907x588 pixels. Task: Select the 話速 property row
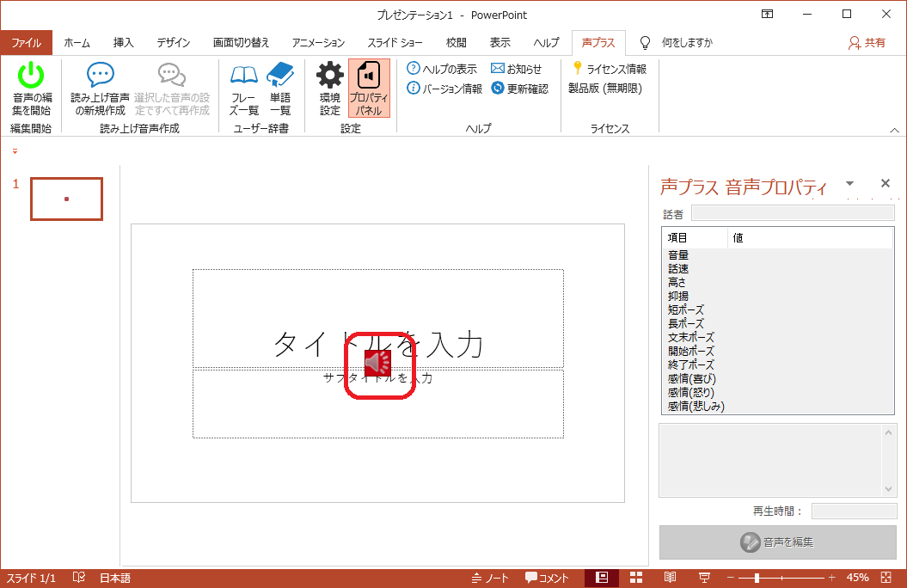[778, 269]
